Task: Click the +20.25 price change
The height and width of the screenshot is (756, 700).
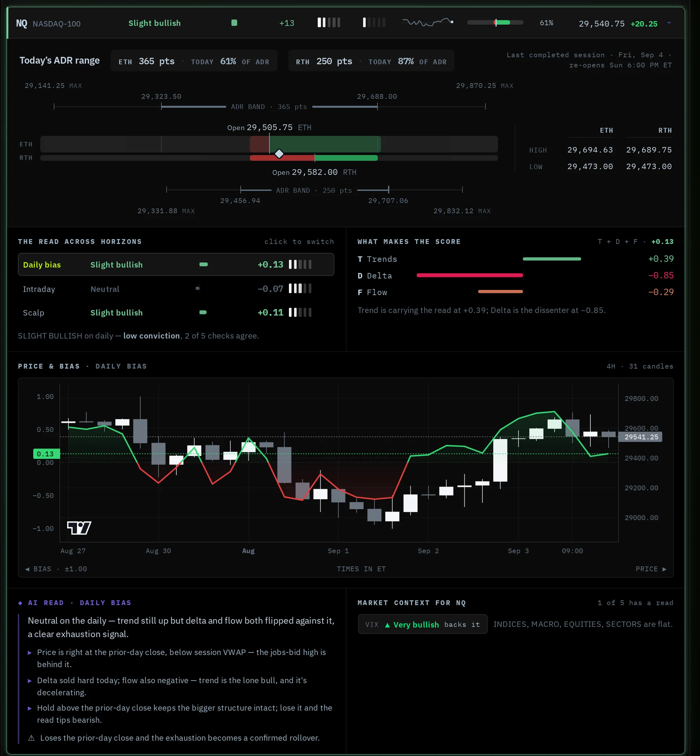Action: pos(644,23)
